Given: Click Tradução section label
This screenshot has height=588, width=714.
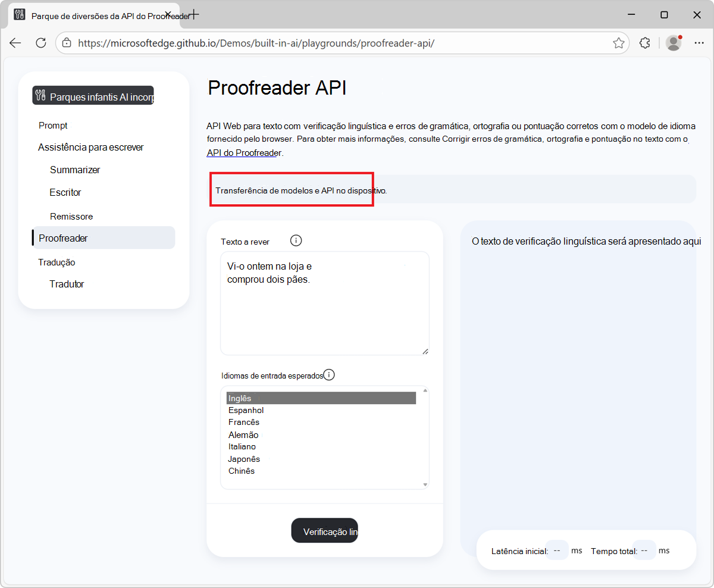Looking at the screenshot, I should (57, 262).
